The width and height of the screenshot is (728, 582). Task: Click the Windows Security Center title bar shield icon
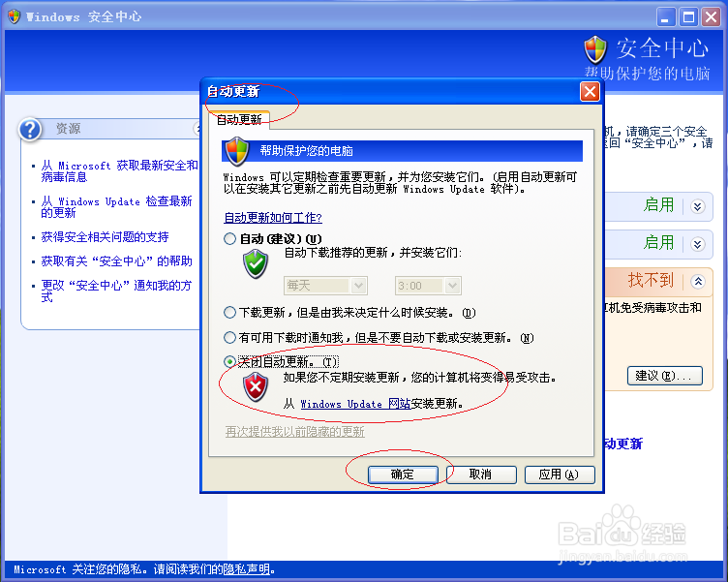click(x=15, y=16)
